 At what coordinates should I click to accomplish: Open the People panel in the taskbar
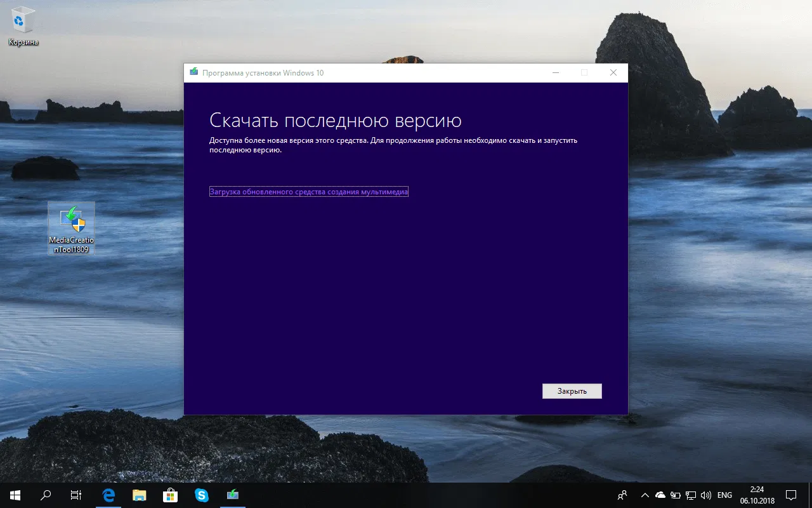tap(622, 495)
